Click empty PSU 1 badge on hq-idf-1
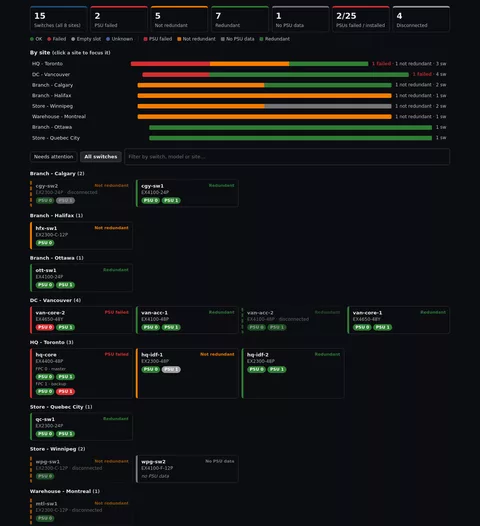This screenshot has height=526, width=480. click(171, 370)
